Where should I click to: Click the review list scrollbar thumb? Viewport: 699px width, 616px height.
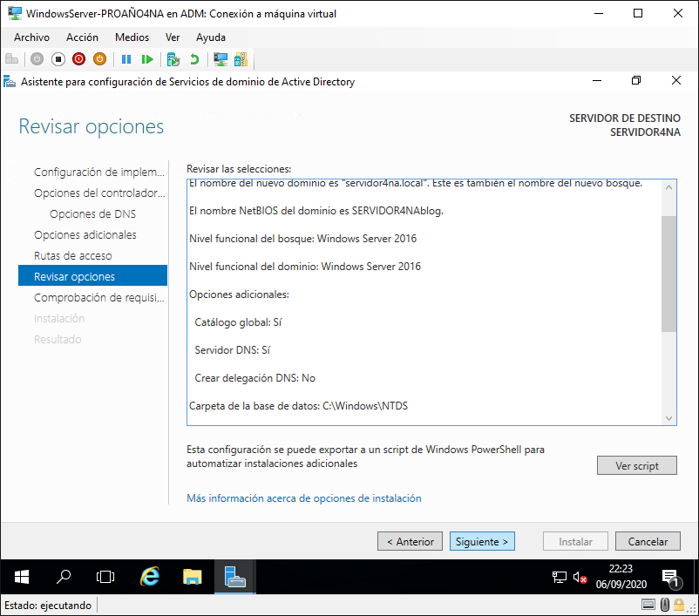(x=668, y=274)
